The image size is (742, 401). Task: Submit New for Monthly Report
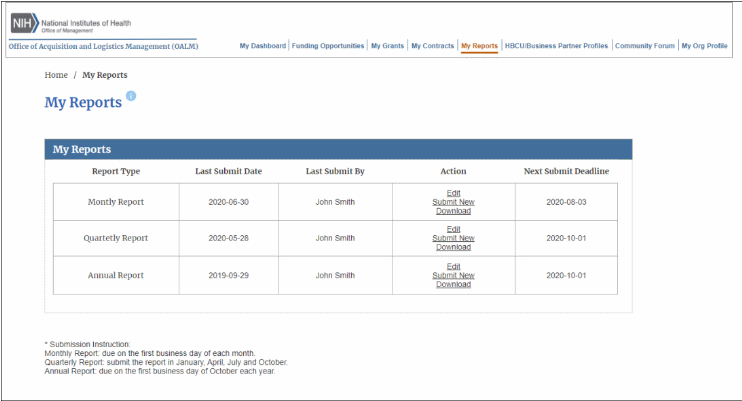pos(453,202)
